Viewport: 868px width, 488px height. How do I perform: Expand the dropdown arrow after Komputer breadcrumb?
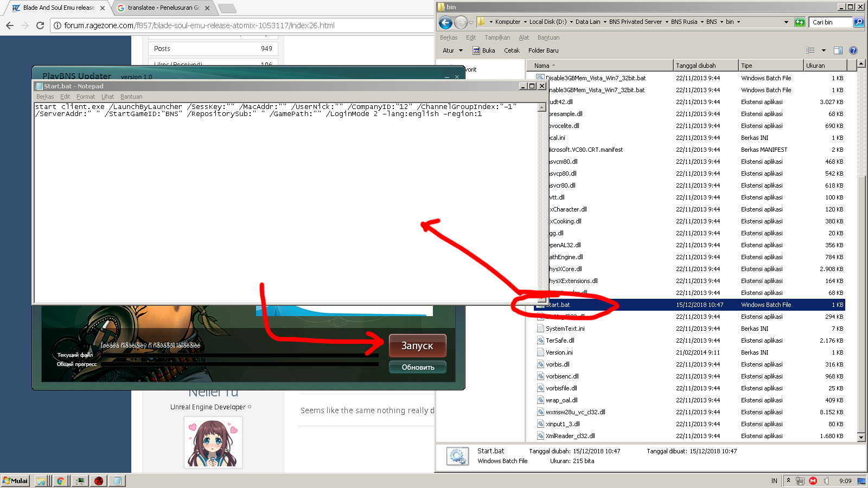pos(525,22)
